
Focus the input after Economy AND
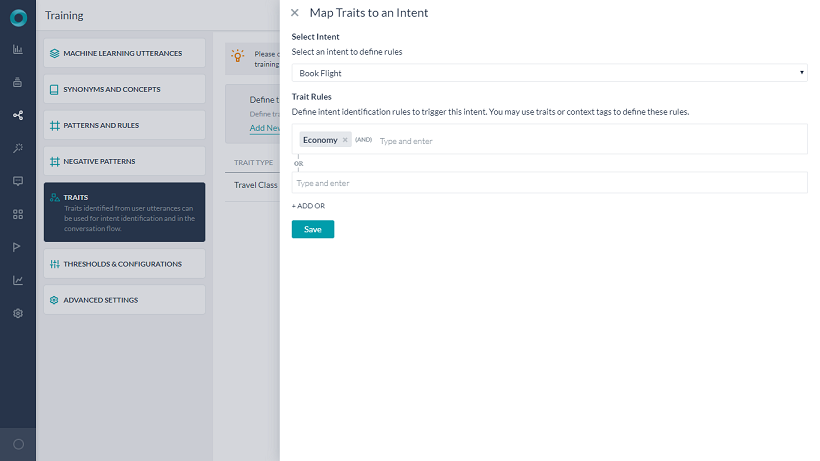click(x=591, y=141)
